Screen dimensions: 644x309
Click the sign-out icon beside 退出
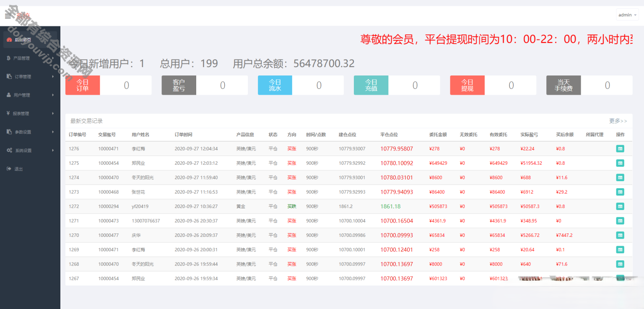9,169
